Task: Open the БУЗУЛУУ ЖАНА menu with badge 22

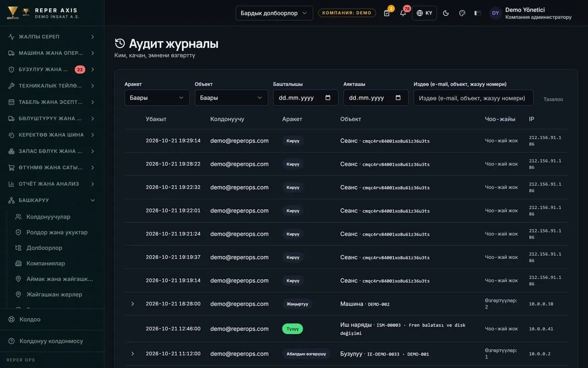Action: point(52,69)
